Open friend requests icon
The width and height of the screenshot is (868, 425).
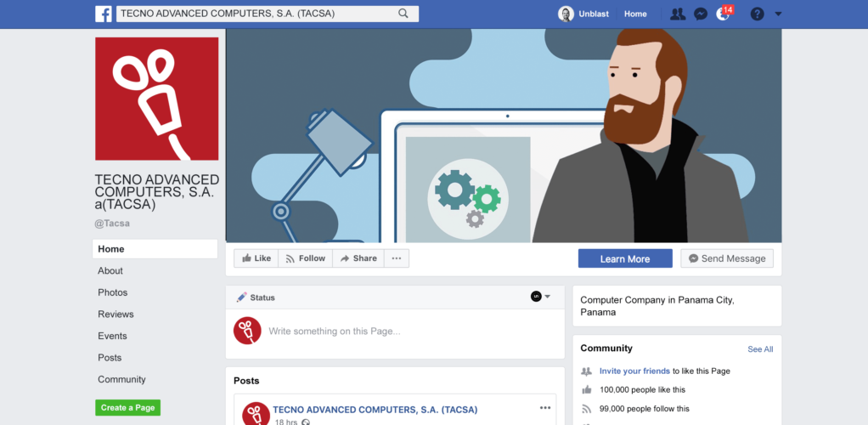tap(678, 14)
